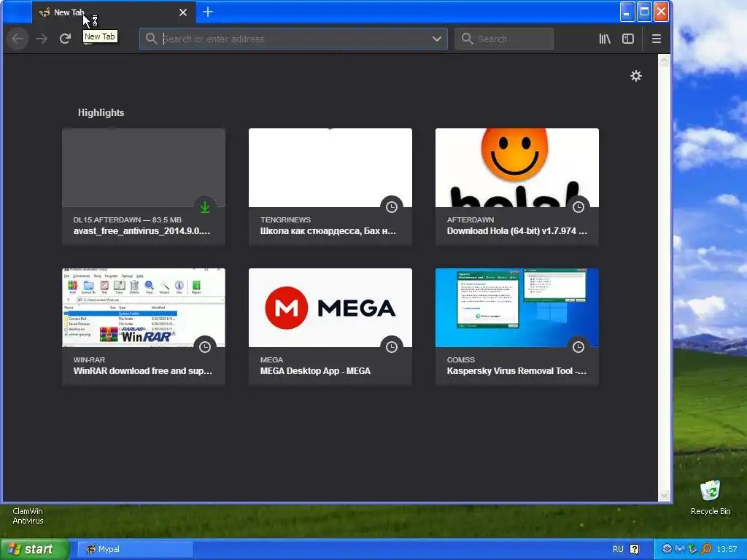Click clock history icon on Kaspersky card
The image size is (747, 560).
point(578,346)
